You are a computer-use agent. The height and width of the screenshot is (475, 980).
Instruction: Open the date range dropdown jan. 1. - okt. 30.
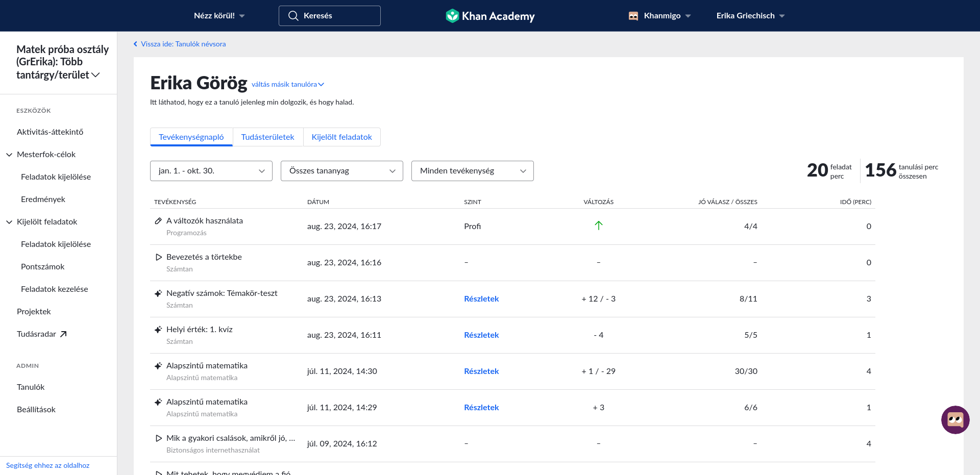211,171
